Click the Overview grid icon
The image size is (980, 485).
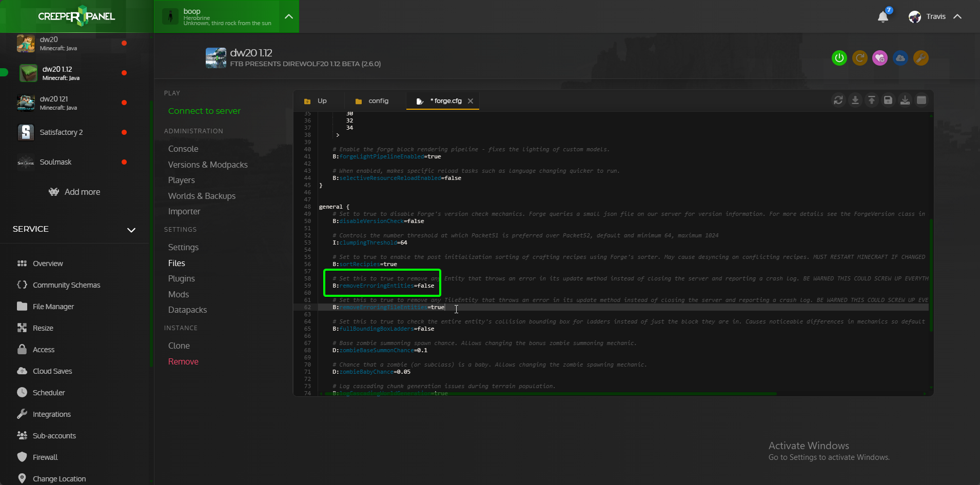pos(22,264)
